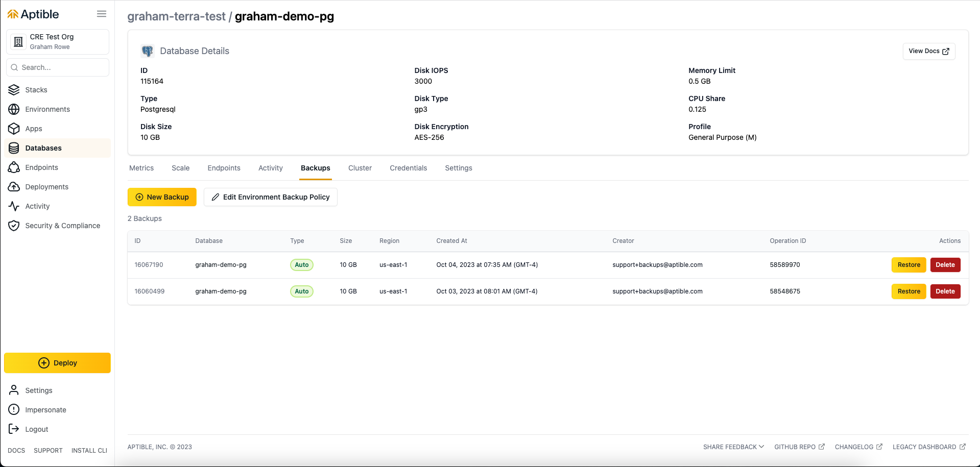Click the '2 Backups' count text
Screen dimensions: 980x467
click(145, 218)
